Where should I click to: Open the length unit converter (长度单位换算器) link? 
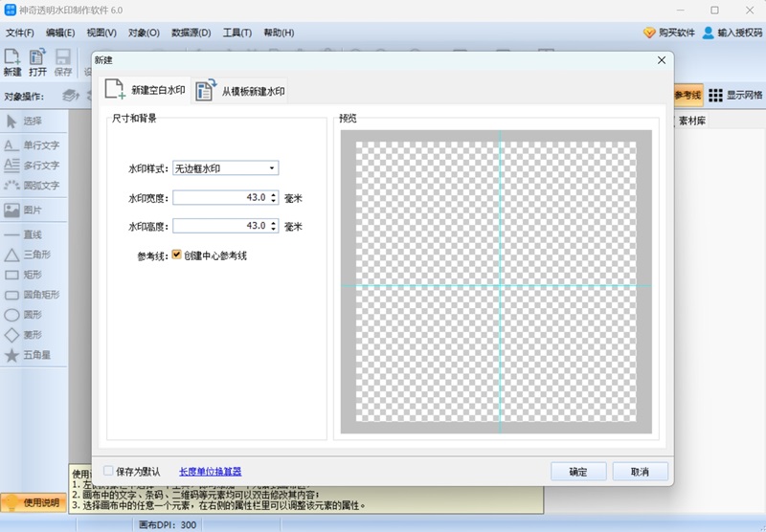coord(210,472)
